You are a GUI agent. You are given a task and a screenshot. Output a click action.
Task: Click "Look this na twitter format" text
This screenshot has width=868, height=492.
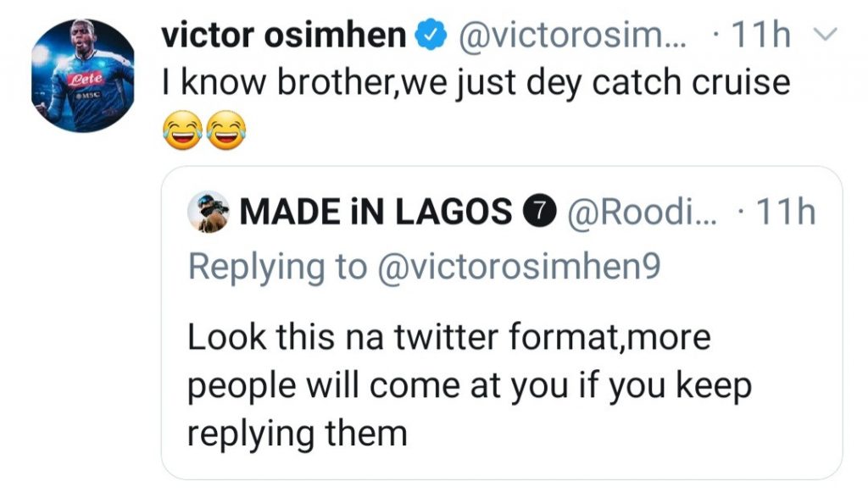click(x=448, y=337)
